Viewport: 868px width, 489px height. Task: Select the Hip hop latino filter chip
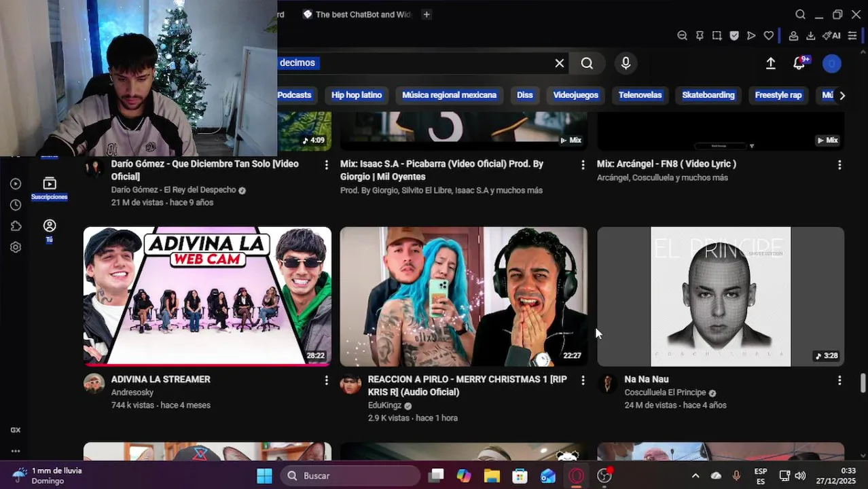357,95
